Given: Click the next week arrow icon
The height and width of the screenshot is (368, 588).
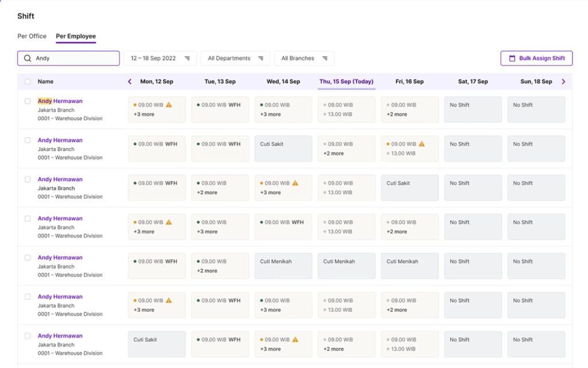Looking at the screenshot, I should 563,82.
